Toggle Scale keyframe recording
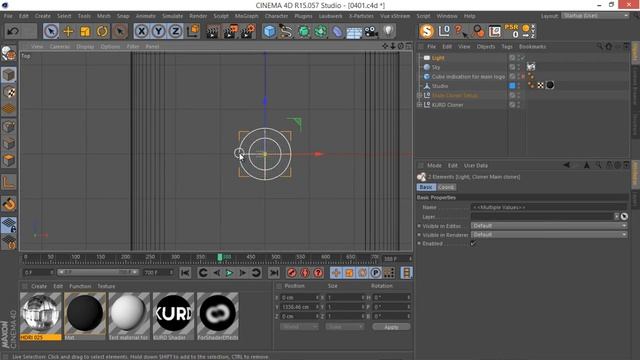 click(x=349, y=273)
